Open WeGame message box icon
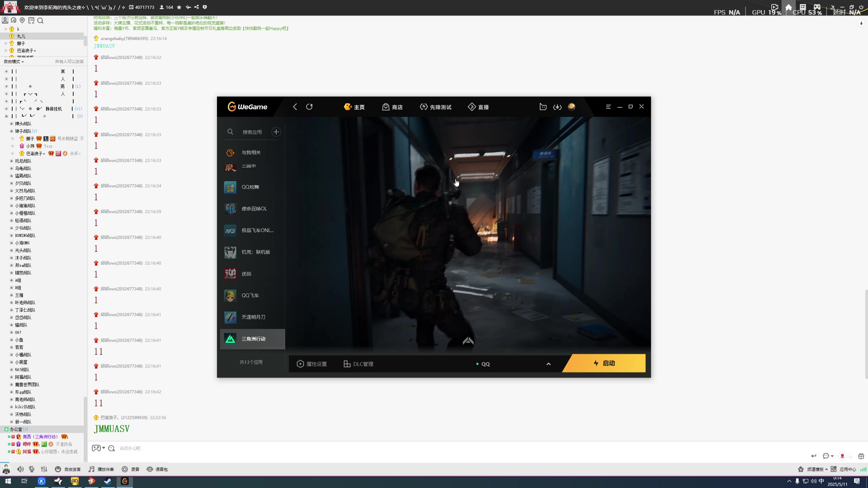Screen dimensions: 868x488 (543, 107)
